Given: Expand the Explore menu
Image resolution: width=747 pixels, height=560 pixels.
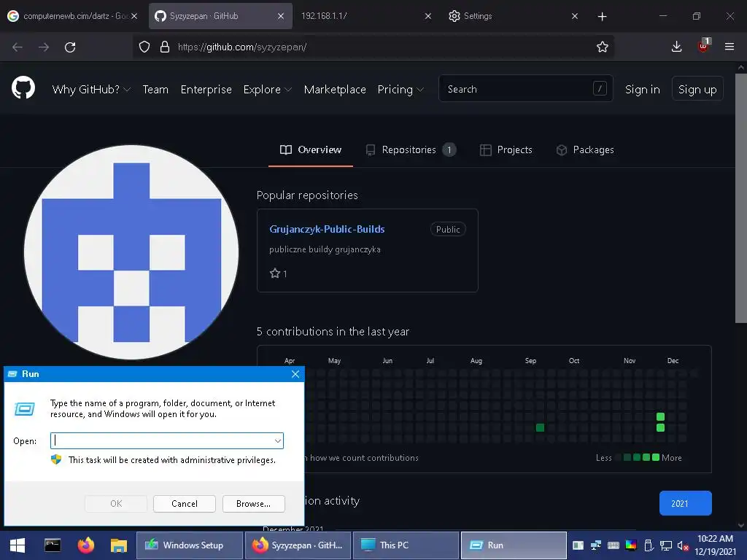Looking at the screenshot, I should (267, 90).
